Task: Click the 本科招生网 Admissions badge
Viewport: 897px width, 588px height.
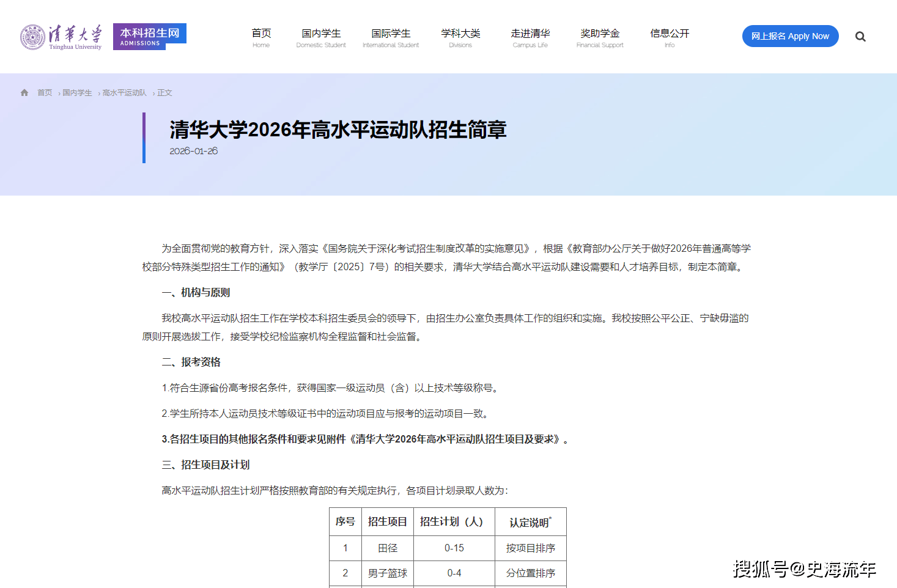Action: pyautogui.click(x=149, y=36)
